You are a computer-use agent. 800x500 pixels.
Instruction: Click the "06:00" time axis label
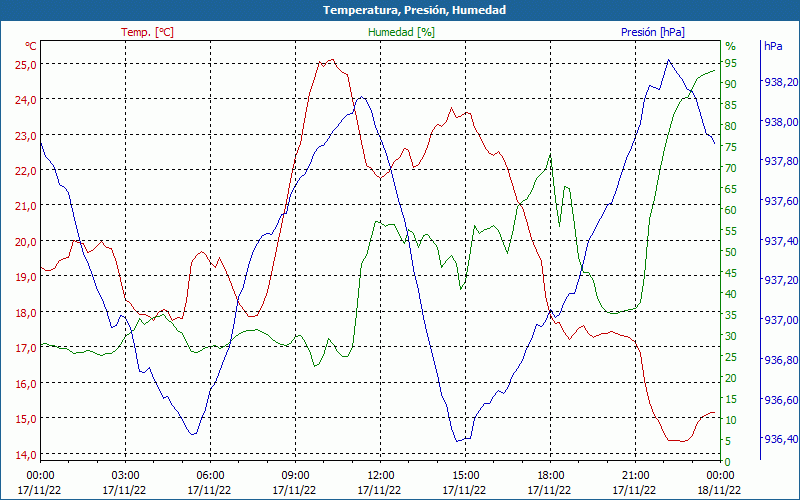coord(210,476)
